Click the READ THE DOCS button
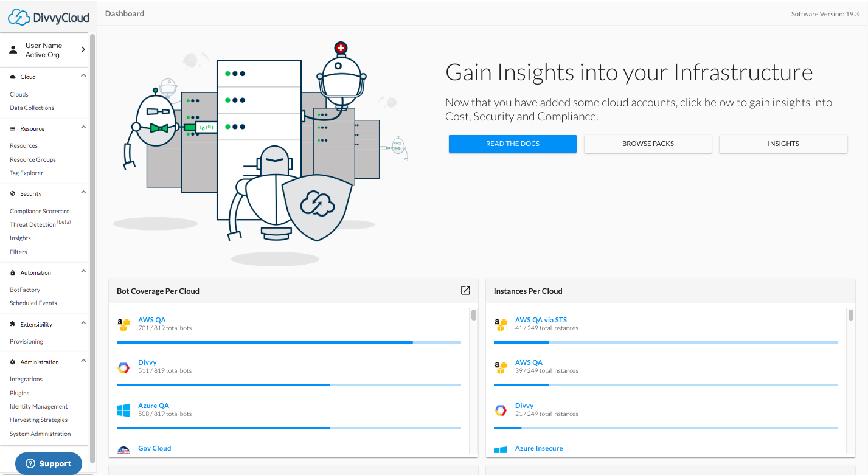Screen dimensions: 868x475 [x=513, y=144]
